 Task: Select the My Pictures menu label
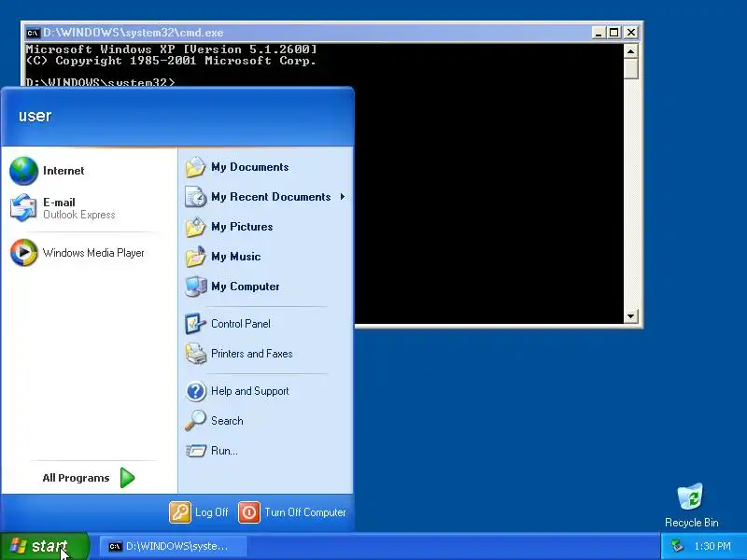click(x=242, y=227)
